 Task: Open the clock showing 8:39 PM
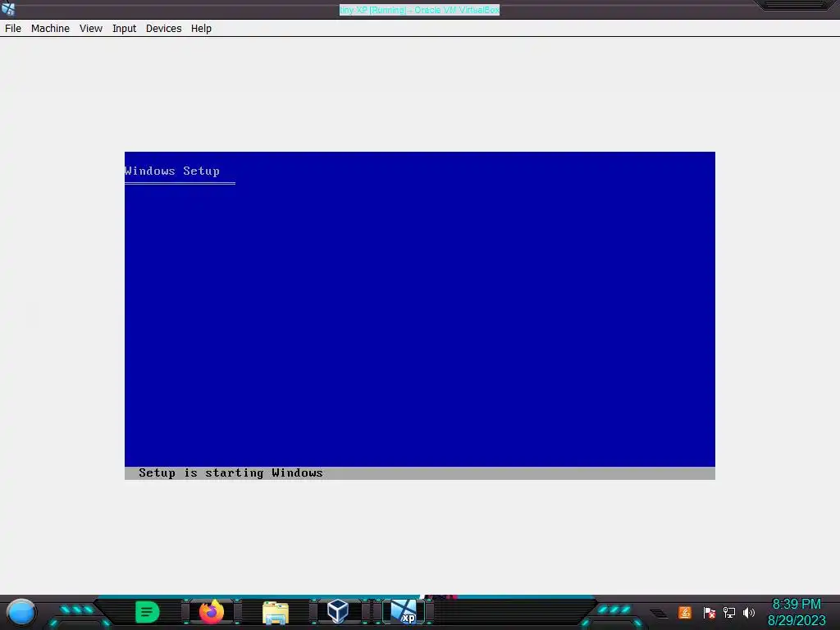pos(796,605)
